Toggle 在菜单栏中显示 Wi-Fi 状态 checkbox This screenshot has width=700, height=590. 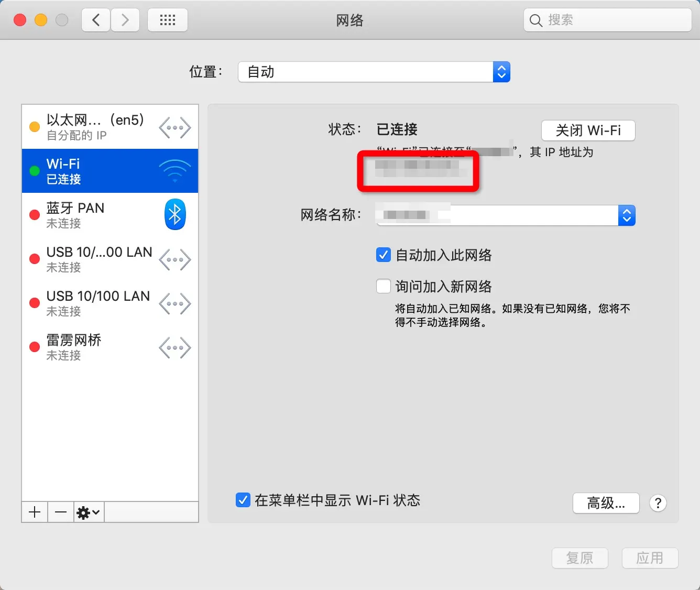[x=243, y=500]
